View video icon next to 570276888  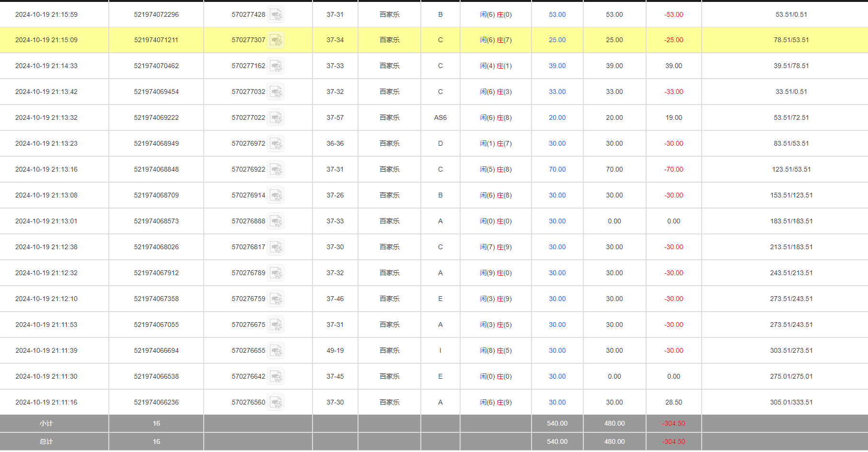276,221
